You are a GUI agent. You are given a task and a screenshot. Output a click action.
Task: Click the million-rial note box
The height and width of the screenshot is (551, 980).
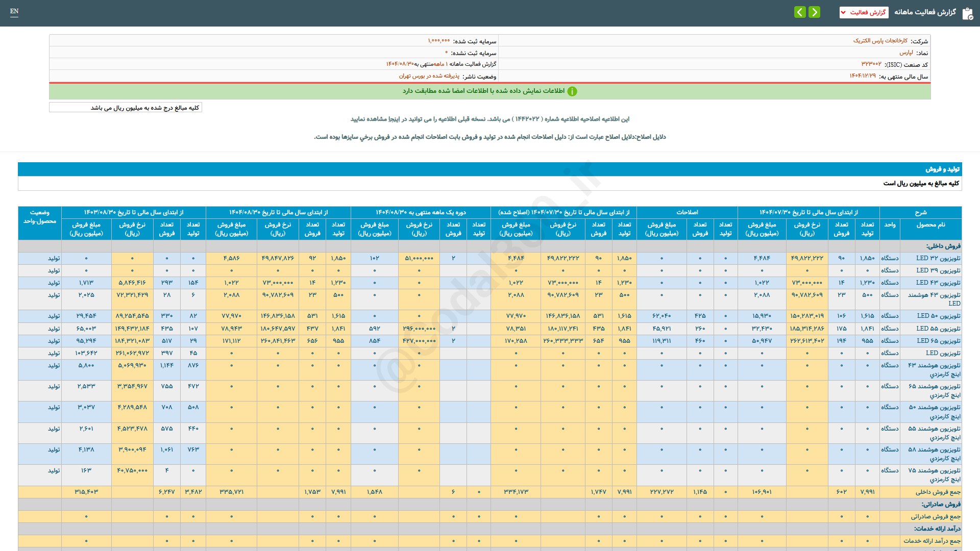click(126, 108)
